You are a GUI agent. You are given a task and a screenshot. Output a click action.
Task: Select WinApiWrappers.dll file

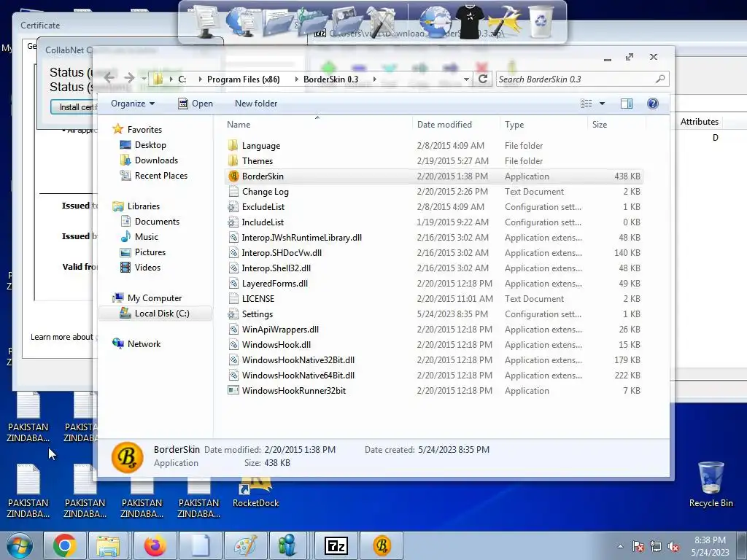(x=280, y=329)
